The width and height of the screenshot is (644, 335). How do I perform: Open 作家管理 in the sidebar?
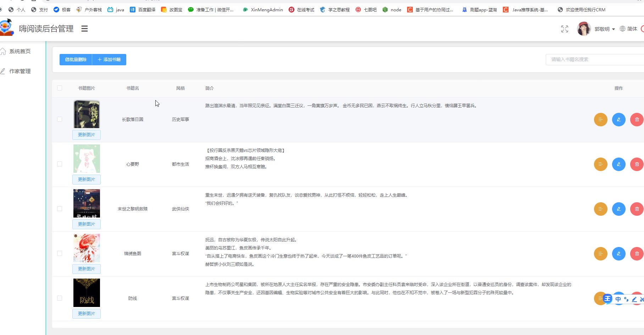tap(20, 71)
